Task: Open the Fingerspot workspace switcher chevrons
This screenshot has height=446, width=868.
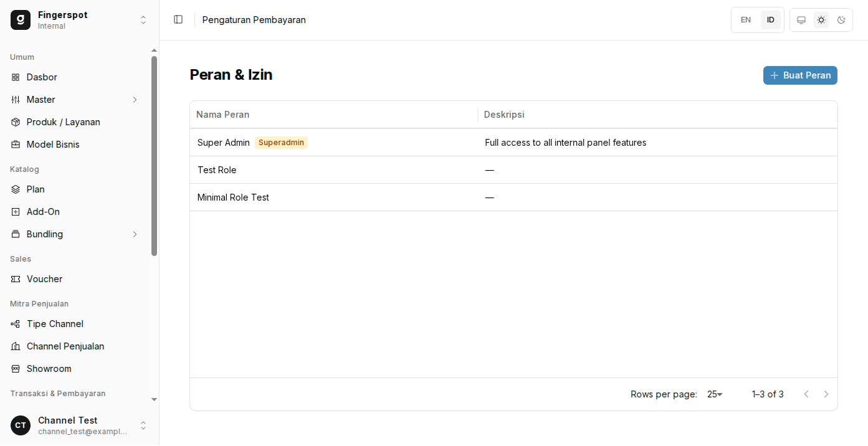Action: click(143, 20)
